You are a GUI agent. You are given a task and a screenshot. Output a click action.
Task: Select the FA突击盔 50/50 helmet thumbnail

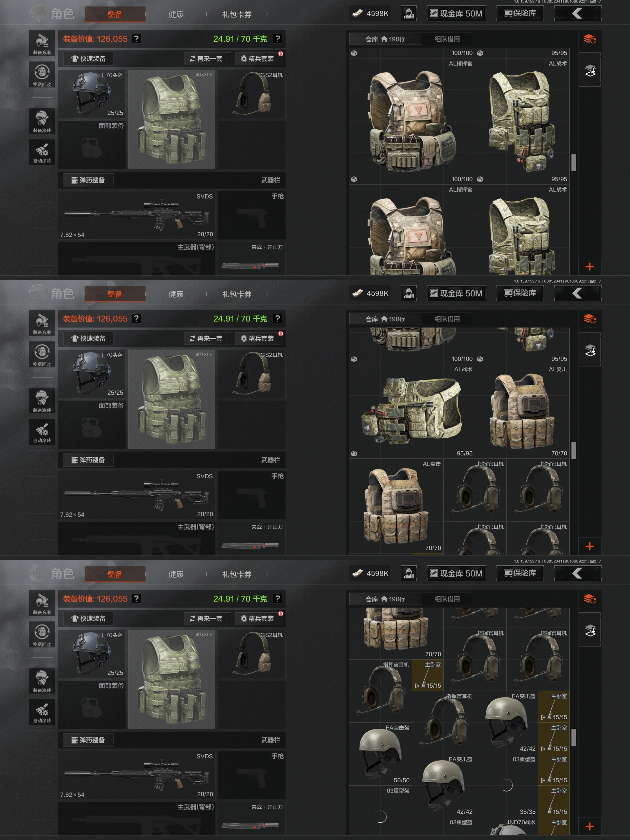coord(380,754)
